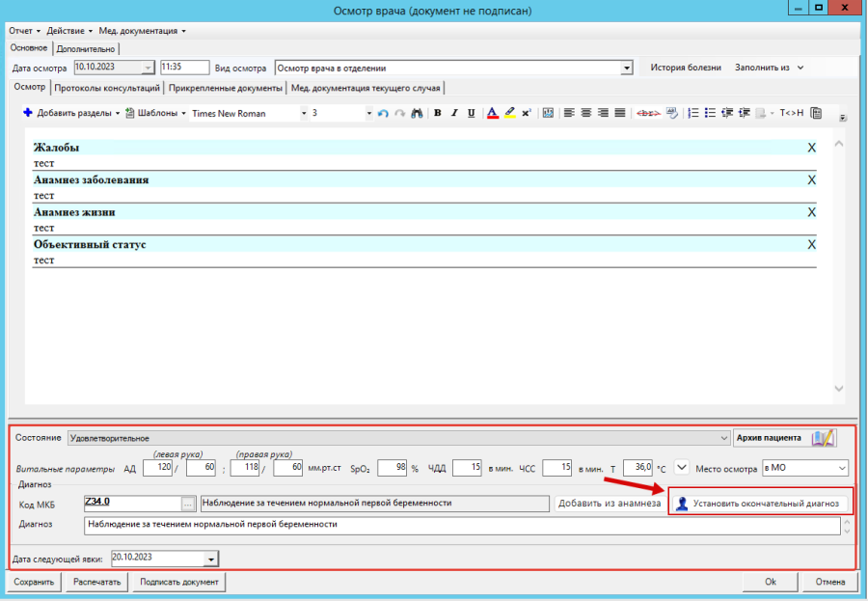Screen dimensions: 868x601
Task: Open Мед. документация текущего случая tab
Action: [x=366, y=88]
